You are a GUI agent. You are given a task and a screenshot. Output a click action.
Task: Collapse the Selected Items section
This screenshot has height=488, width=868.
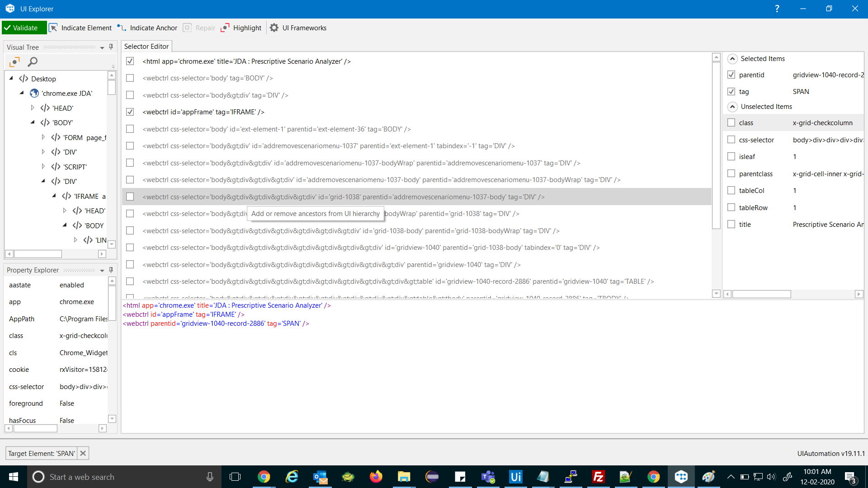tap(732, 59)
